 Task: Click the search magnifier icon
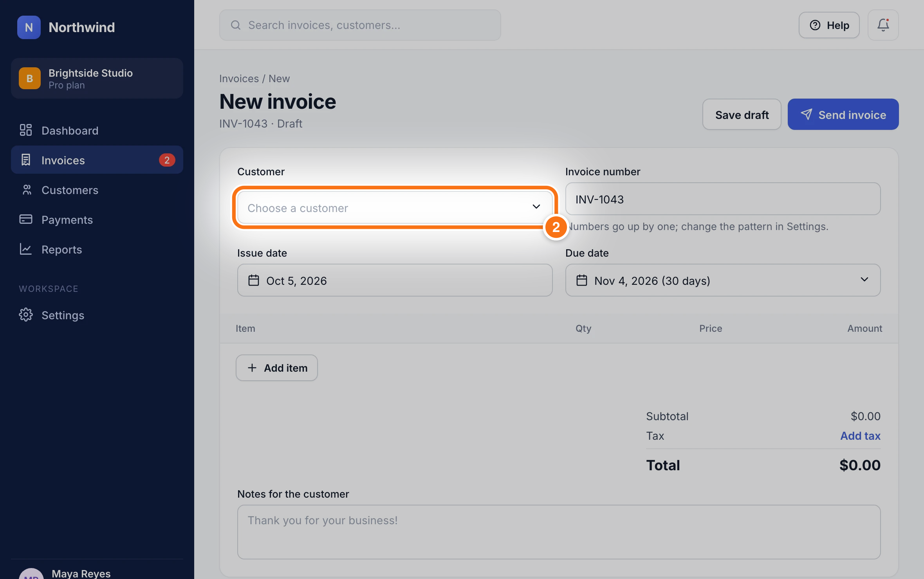(236, 25)
